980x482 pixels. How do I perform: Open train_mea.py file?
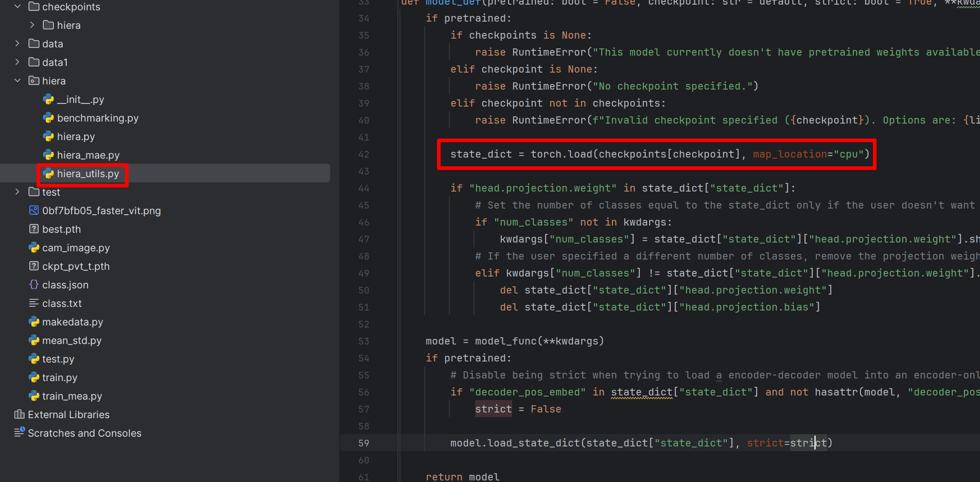point(72,396)
